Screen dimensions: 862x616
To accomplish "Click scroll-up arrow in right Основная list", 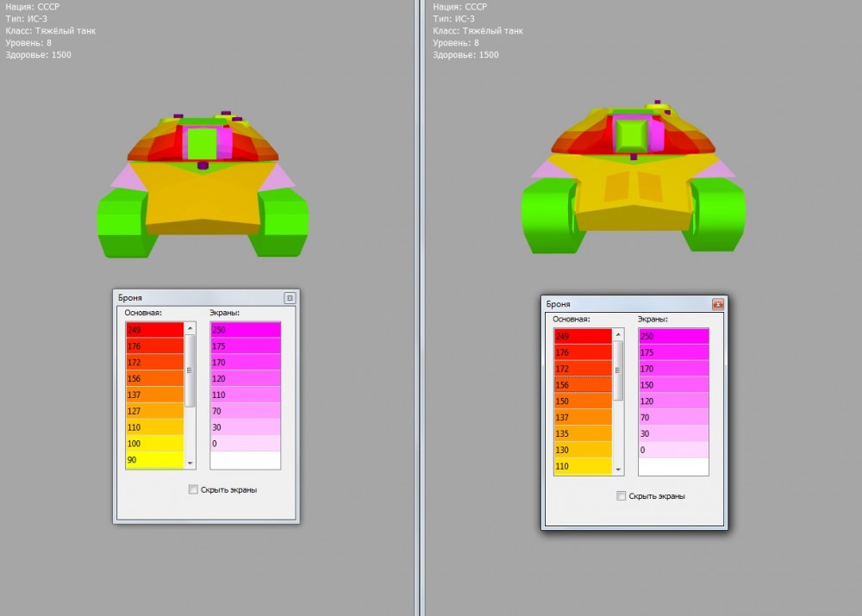I will (x=618, y=334).
